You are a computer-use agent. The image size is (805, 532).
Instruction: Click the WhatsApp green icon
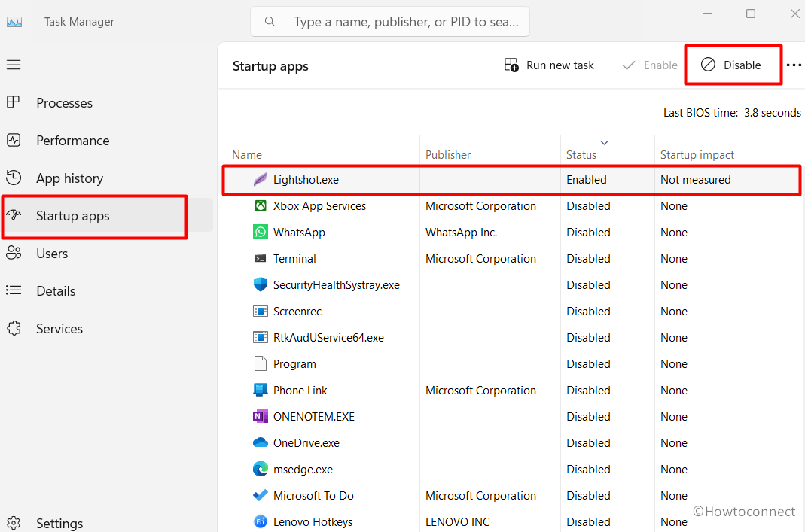pos(261,232)
